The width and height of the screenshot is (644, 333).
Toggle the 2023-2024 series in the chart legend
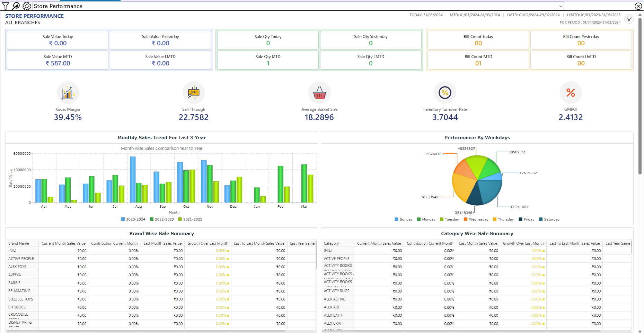click(133, 219)
